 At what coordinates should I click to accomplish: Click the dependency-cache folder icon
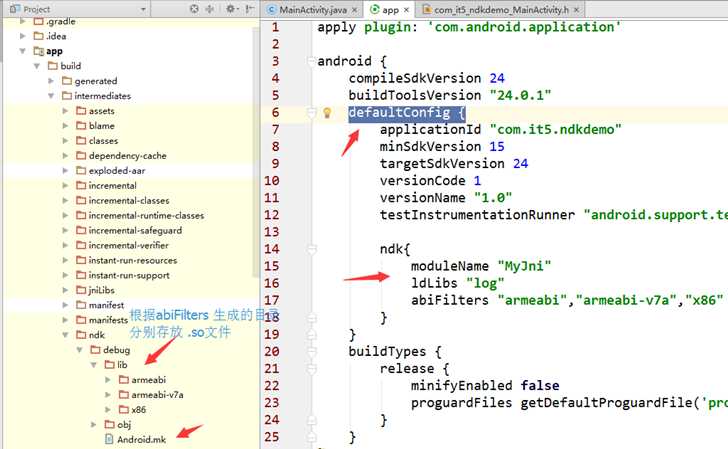pyautogui.click(x=81, y=155)
